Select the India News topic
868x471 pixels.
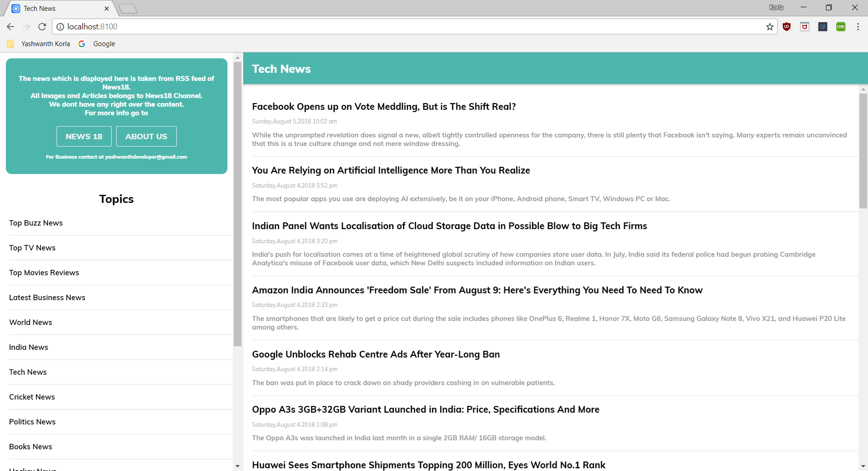click(x=121, y=348)
